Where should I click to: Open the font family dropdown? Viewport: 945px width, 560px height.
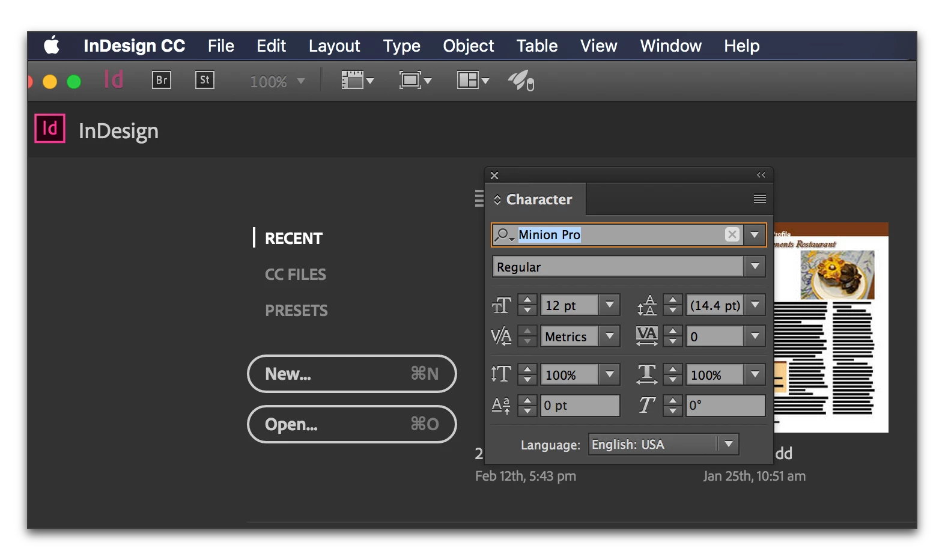coord(755,235)
